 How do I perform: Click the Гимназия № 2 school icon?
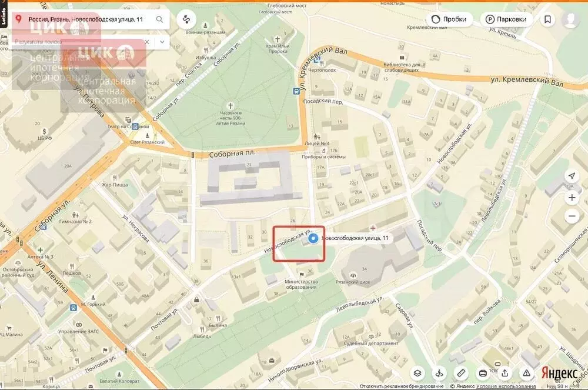75,215
